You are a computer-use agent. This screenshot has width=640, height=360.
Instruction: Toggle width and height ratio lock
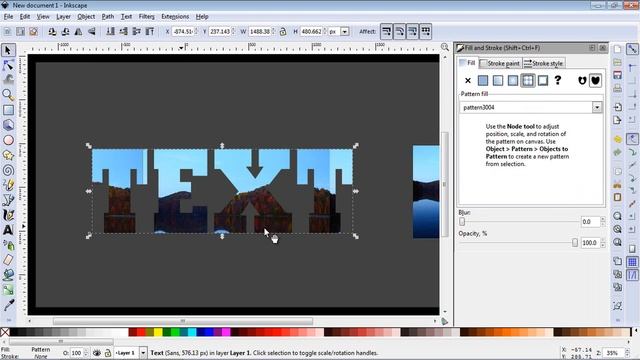pyautogui.click(x=283, y=31)
